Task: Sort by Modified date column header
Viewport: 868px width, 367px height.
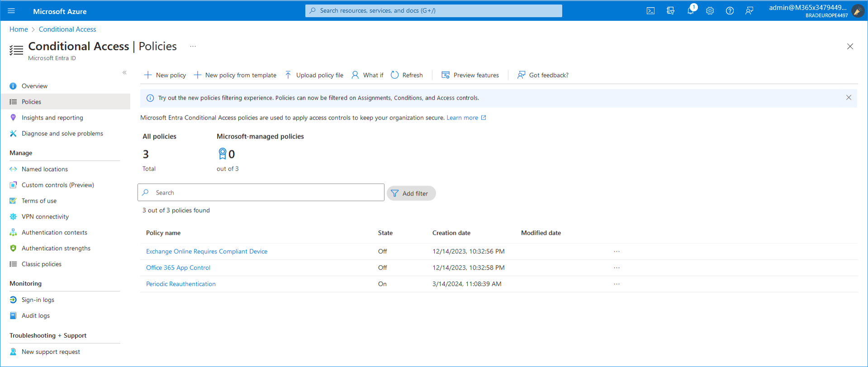Action: (541, 233)
